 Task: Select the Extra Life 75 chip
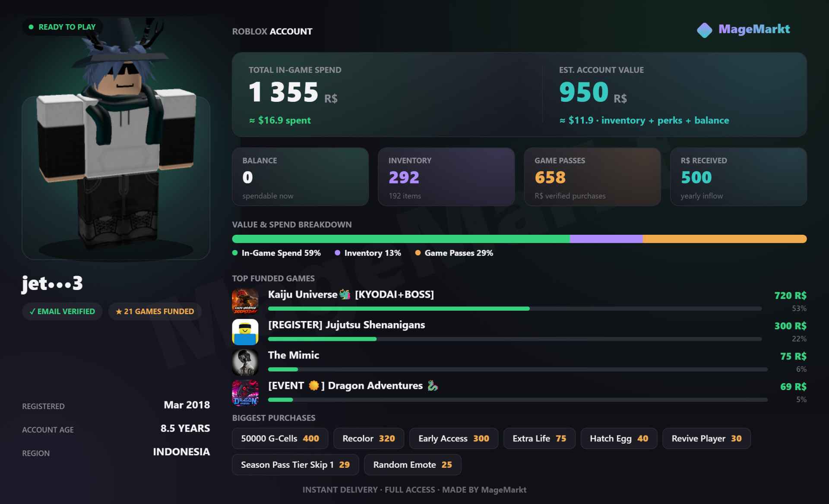coord(539,438)
